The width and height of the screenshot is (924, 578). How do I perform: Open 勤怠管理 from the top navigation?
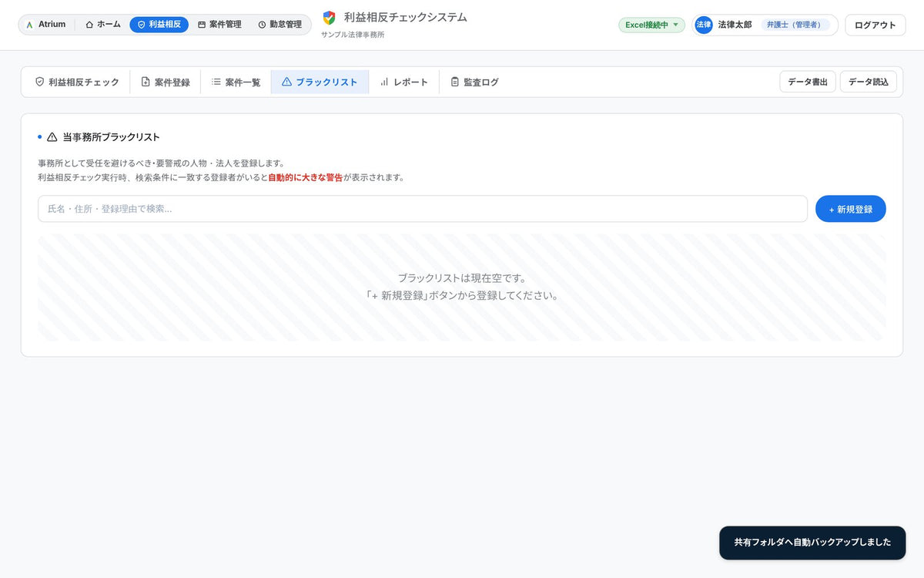(x=280, y=25)
